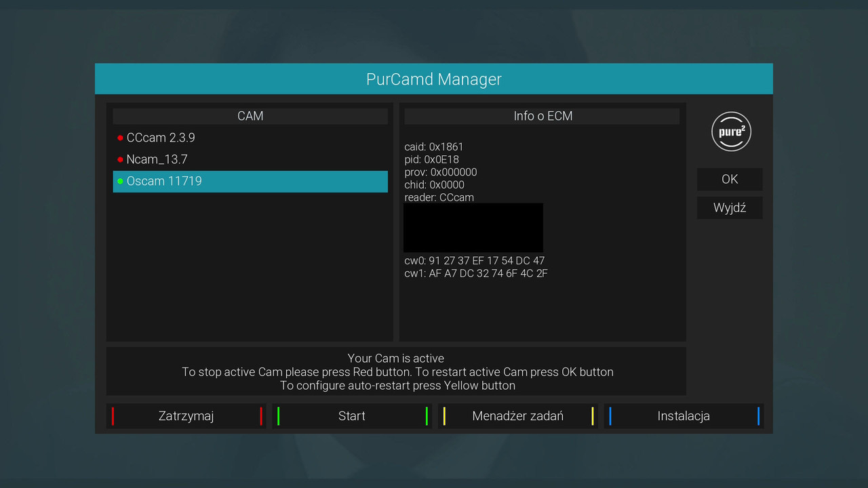Viewport: 868px width, 488px height.
Task: Confirm with the OK button
Action: [730, 179]
